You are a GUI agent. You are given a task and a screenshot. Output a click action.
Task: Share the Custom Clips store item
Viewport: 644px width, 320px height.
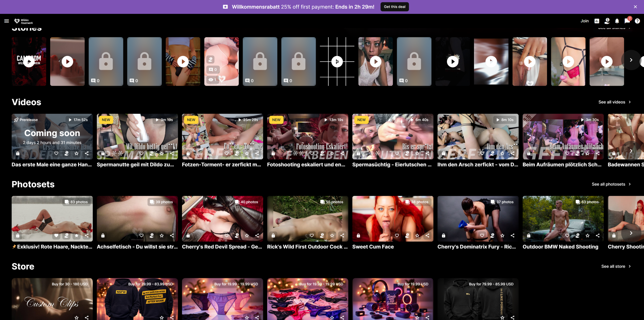click(87, 317)
